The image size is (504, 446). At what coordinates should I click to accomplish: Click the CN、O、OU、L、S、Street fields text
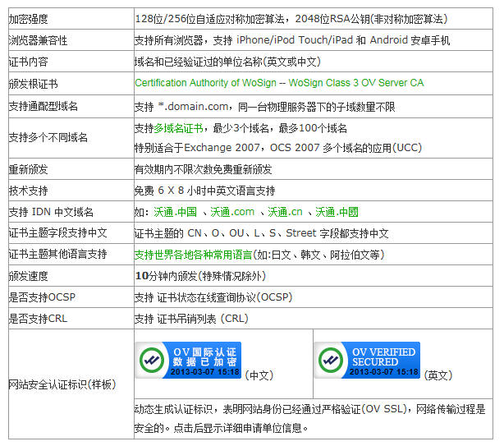(261, 233)
